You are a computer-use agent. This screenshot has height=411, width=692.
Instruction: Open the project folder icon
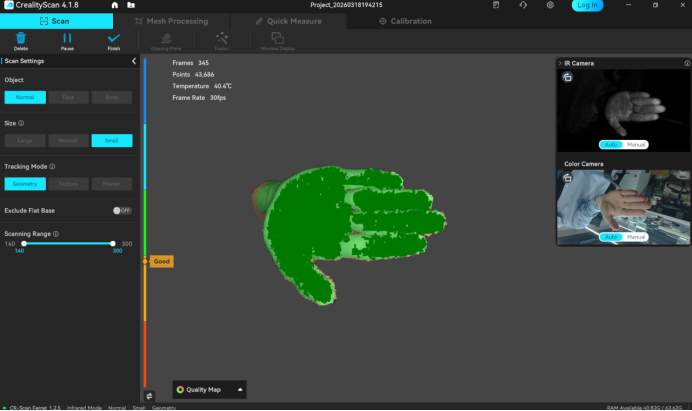tap(131, 5)
